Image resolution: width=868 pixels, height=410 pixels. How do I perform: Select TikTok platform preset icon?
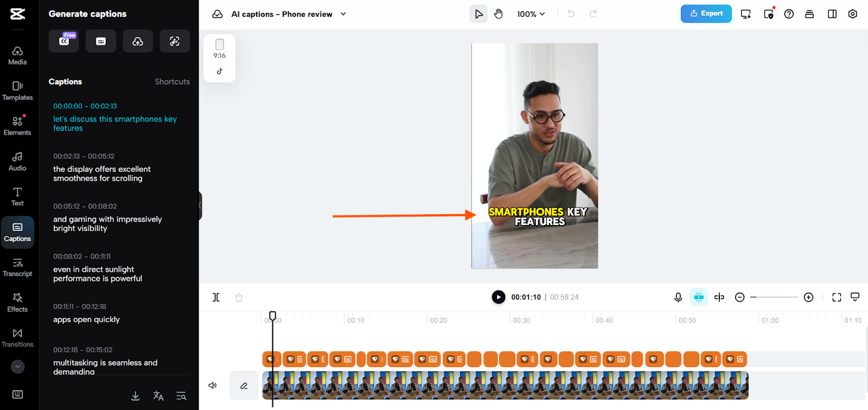[220, 72]
